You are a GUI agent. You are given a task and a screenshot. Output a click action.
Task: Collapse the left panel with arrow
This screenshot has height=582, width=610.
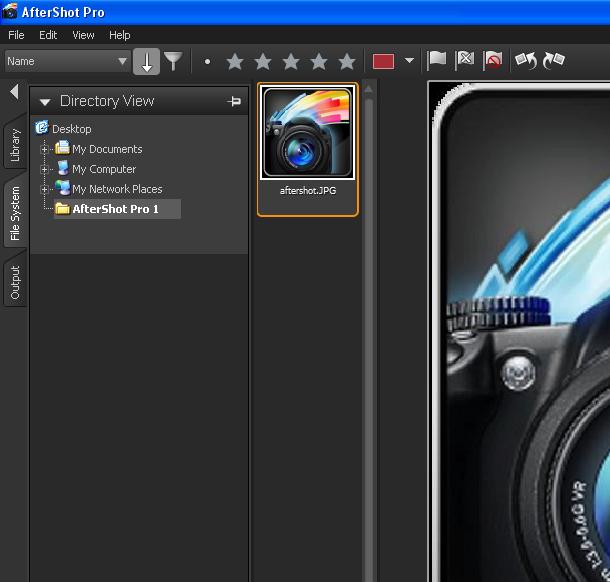tap(14, 92)
